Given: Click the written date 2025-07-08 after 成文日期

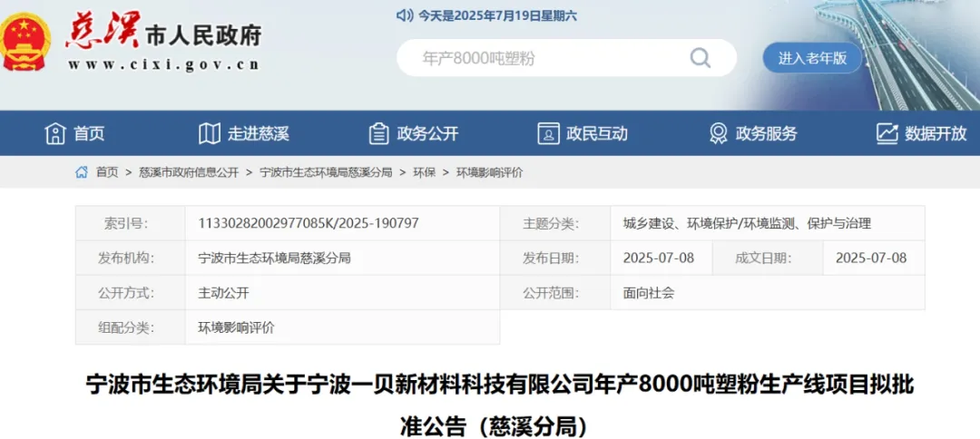Looking at the screenshot, I should point(871,258).
